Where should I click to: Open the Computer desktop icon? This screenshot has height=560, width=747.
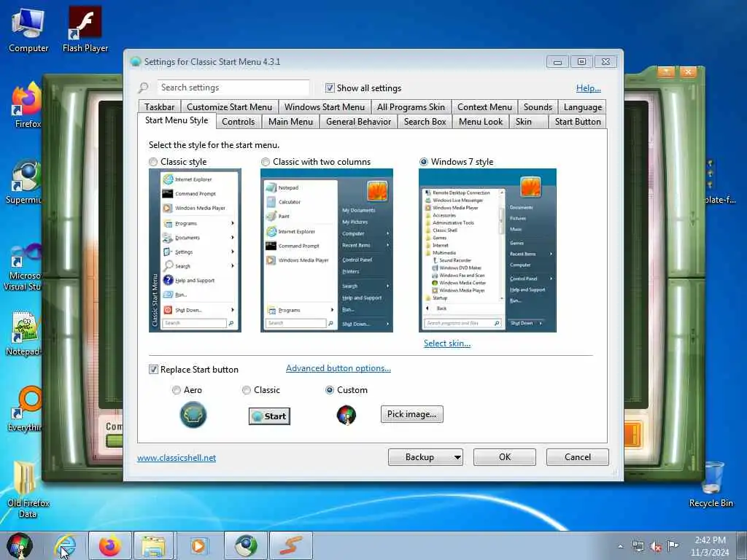(x=28, y=29)
